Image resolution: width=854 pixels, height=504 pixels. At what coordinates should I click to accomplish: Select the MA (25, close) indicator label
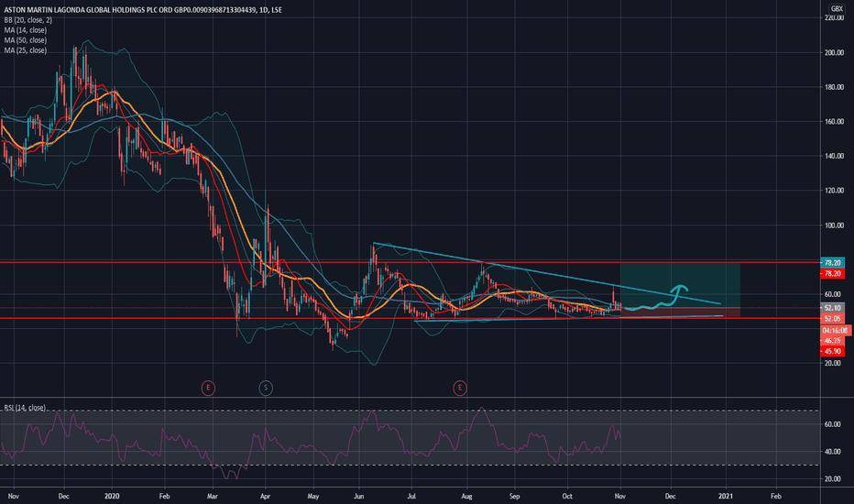[x=26, y=50]
